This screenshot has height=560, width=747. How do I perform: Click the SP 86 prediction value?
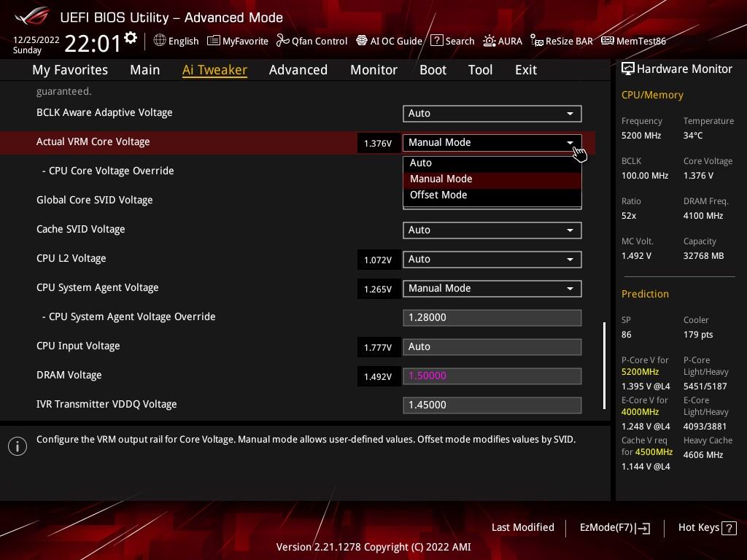(626, 334)
